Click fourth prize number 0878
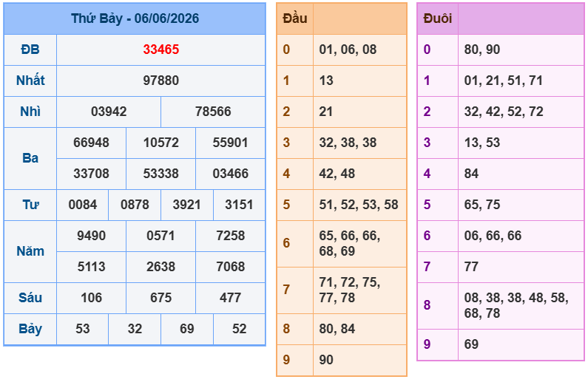The width and height of the screenshot is (588, 385). pyautogui.click(x=135, y=205)
